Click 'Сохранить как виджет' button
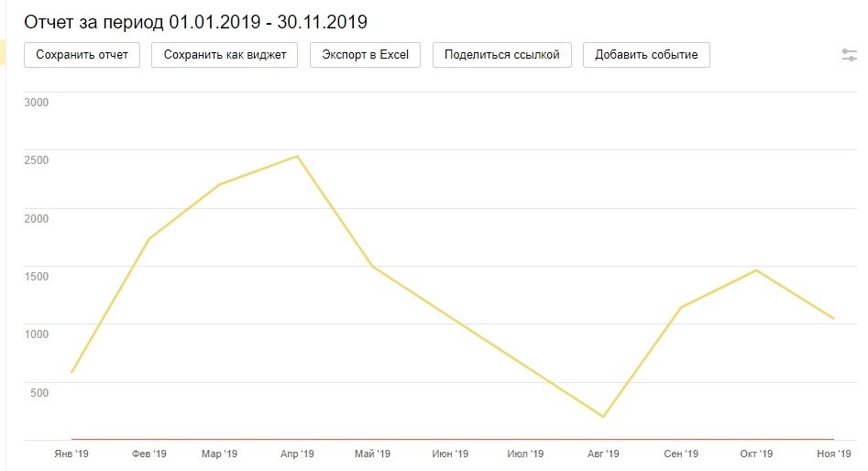Image resolution: width=868 pixels, height=471 pixels. 225,55
